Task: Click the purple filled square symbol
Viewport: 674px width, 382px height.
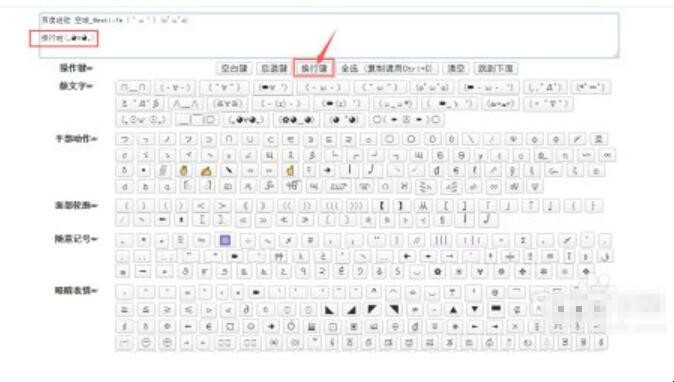Action: click(x=225, y=241)
